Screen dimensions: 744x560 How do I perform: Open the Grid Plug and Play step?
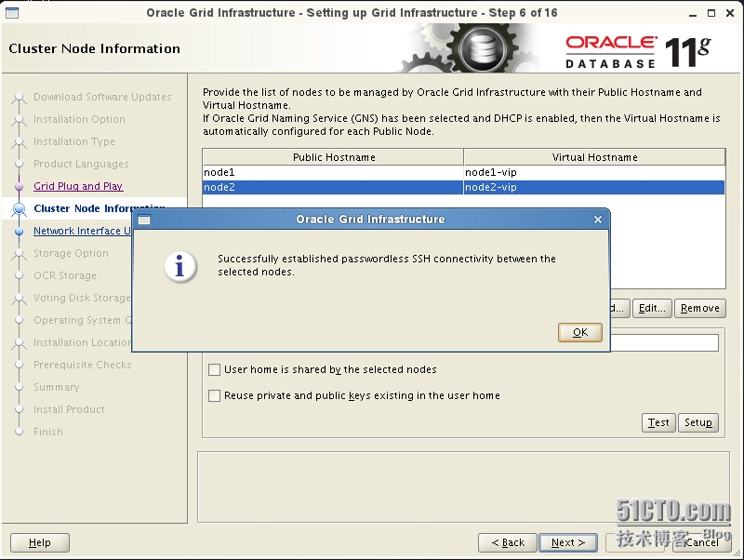78,186
